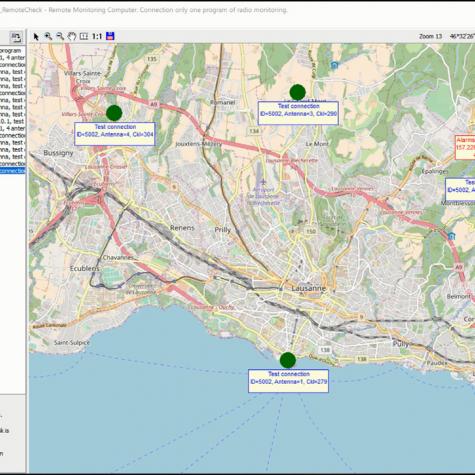
Task: Click the red-bordered Alarm label on the map
Action: point(465,147)
